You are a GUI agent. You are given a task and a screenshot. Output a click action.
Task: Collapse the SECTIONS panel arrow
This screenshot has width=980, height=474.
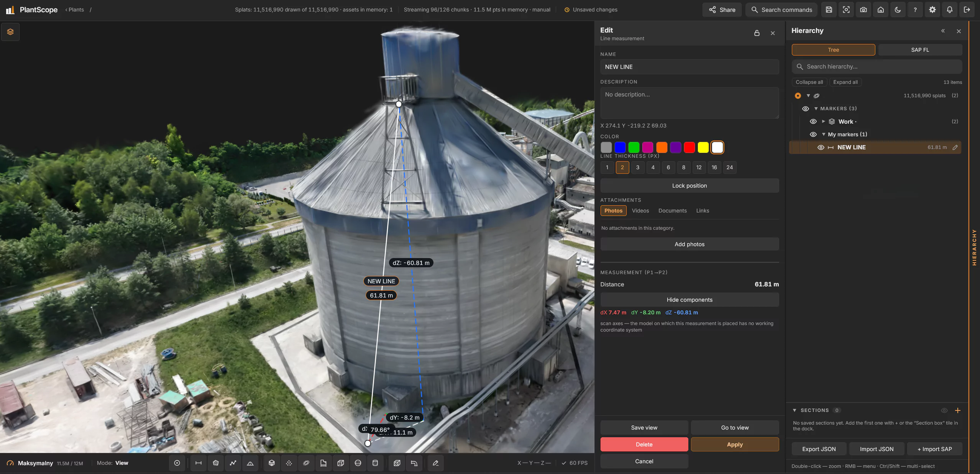coord(795,410)
